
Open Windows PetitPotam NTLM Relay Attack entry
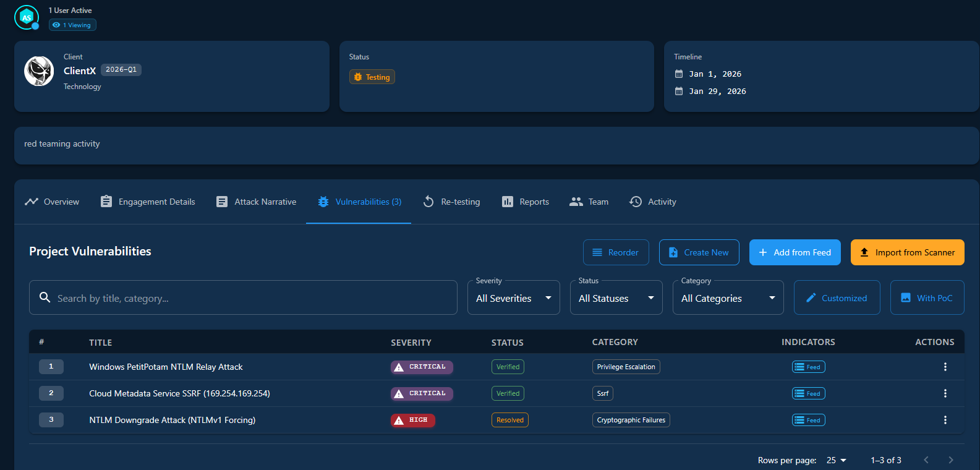point(166,367)
